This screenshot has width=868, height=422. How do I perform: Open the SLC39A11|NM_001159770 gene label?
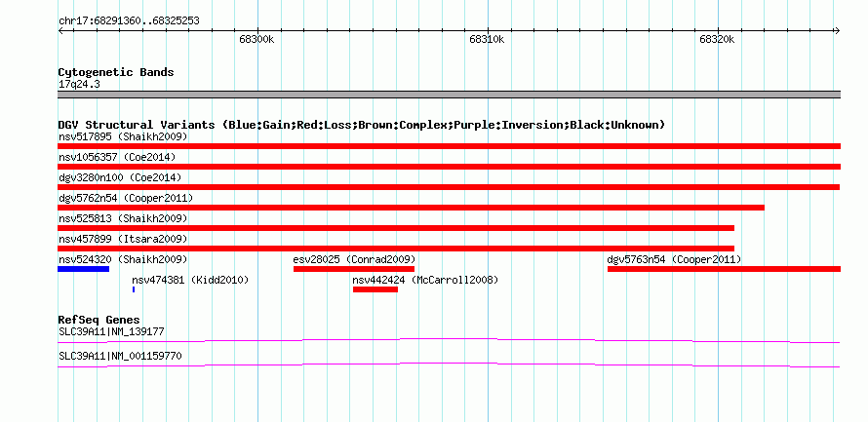(120, 356)
